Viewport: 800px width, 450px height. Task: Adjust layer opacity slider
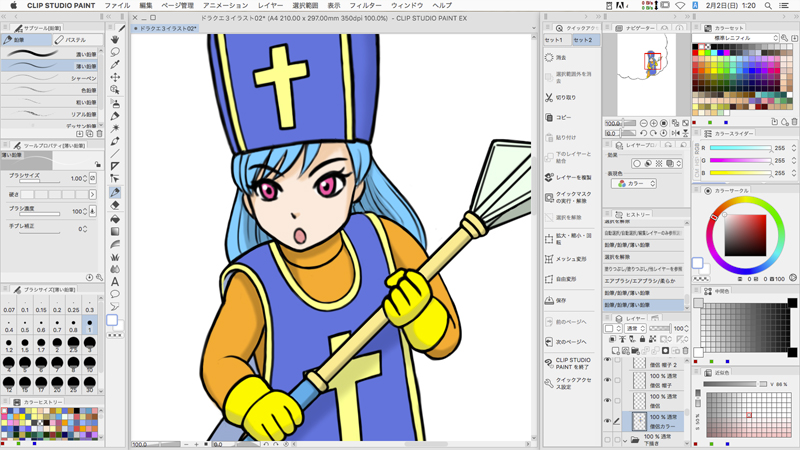point(660,329)
